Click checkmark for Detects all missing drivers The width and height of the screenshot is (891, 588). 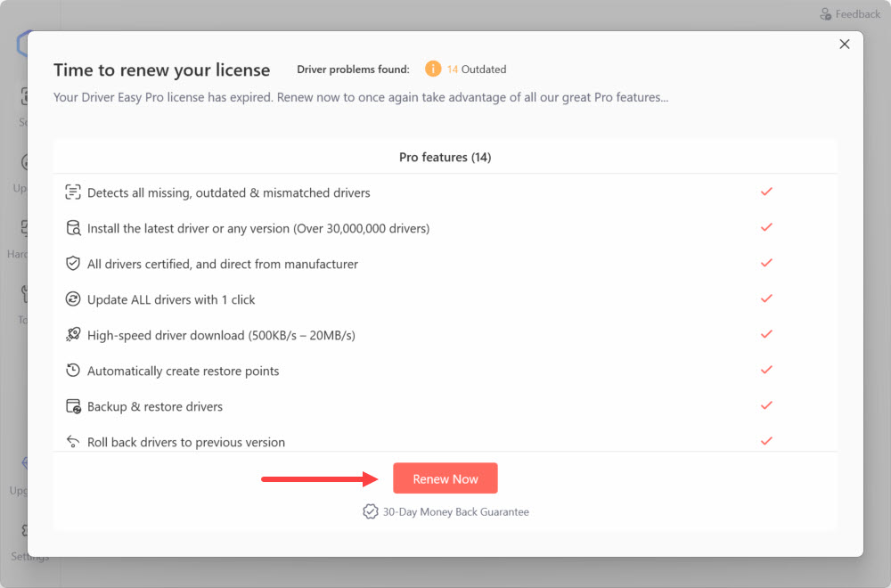[765, 192]
